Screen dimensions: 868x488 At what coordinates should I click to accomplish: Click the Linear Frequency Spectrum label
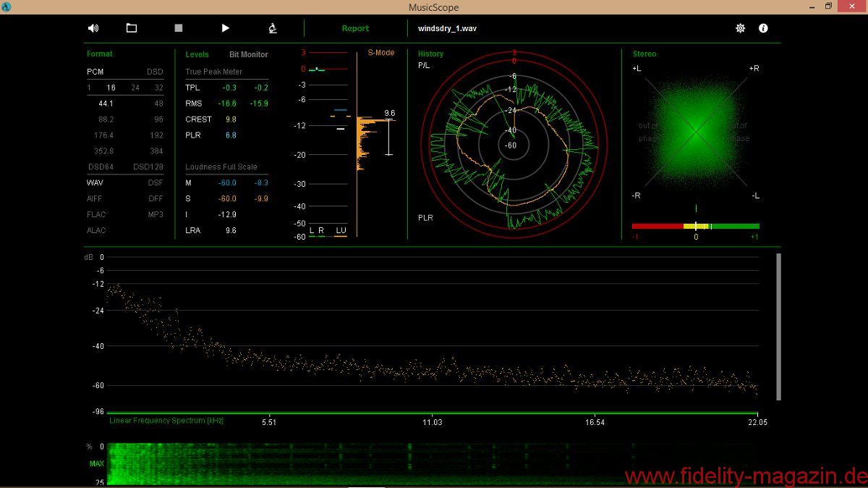point(166,421)
